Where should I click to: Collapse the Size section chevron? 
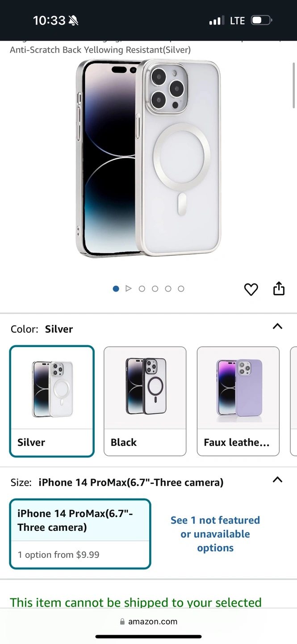[x=277, y=480]
